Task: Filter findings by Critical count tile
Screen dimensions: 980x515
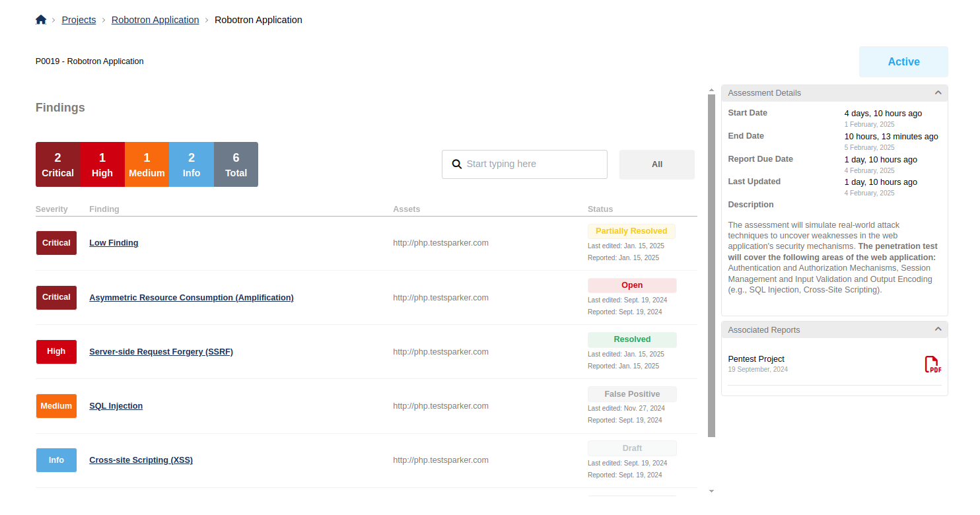Action: (x=58, y=164)
